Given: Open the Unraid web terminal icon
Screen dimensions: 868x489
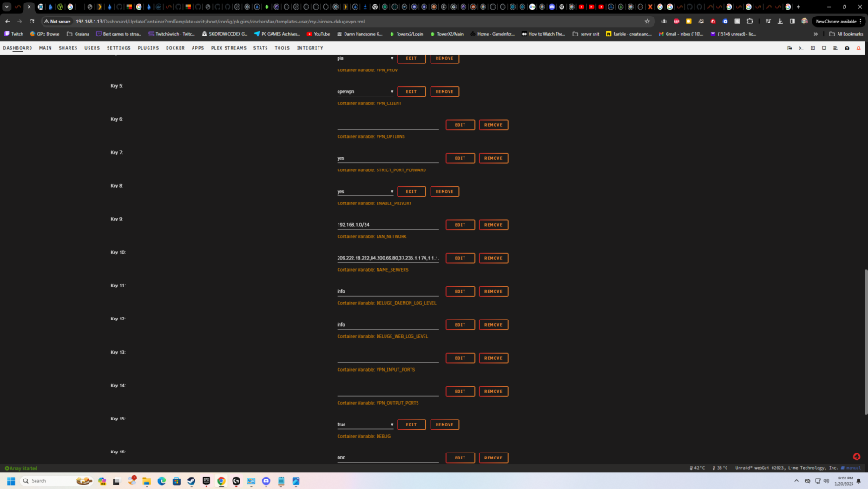Looking at the screenshot, I should (801, 48).
